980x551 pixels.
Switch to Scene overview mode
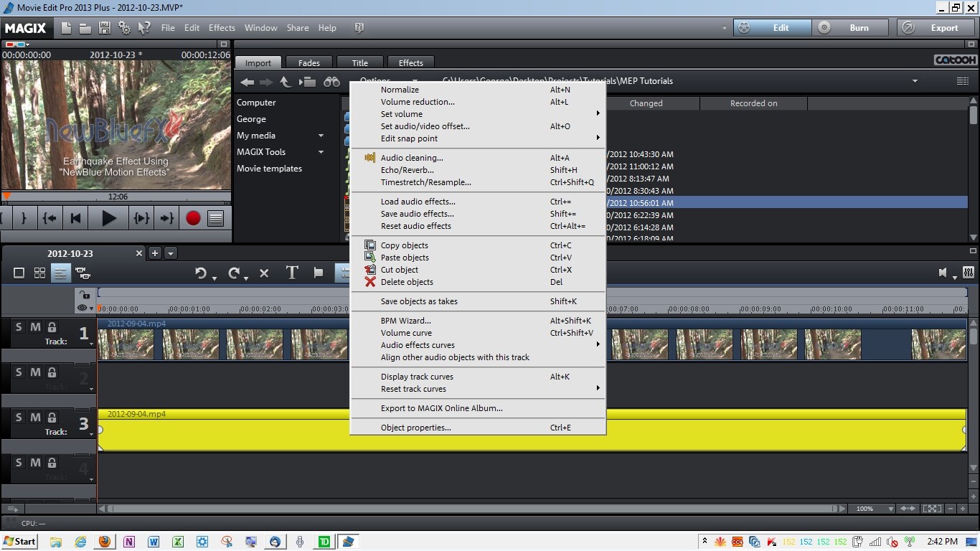tap(39, 273)
